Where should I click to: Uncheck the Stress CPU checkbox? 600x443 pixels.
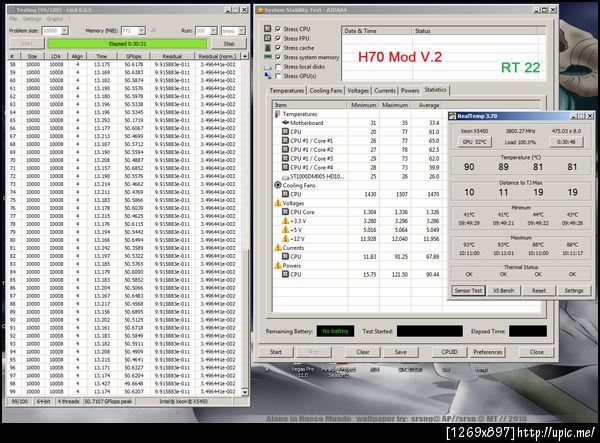tap(278, 29)
